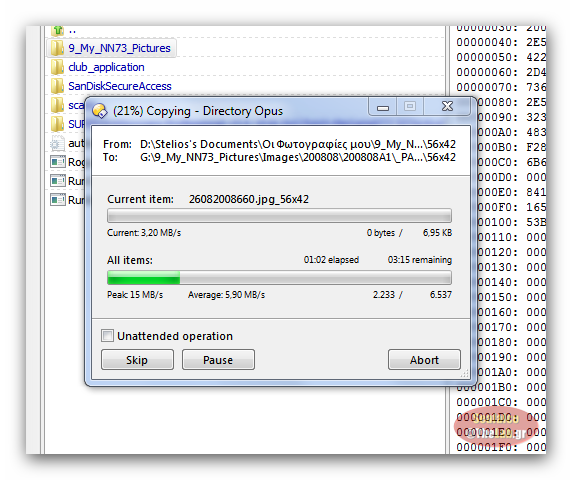Select the 'Rog' application file icon
The height and width of the screenshot is (480, 572).
pos(58,162)
